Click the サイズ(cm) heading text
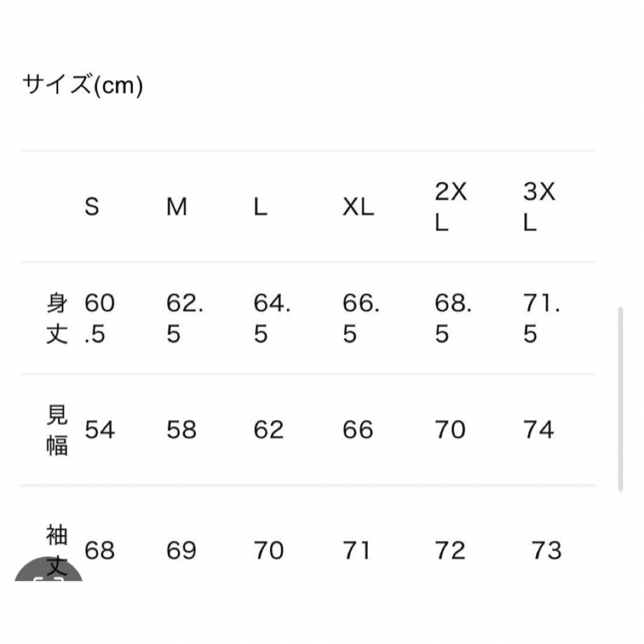This screenshot has width=644, height=644. coord(82,85)
